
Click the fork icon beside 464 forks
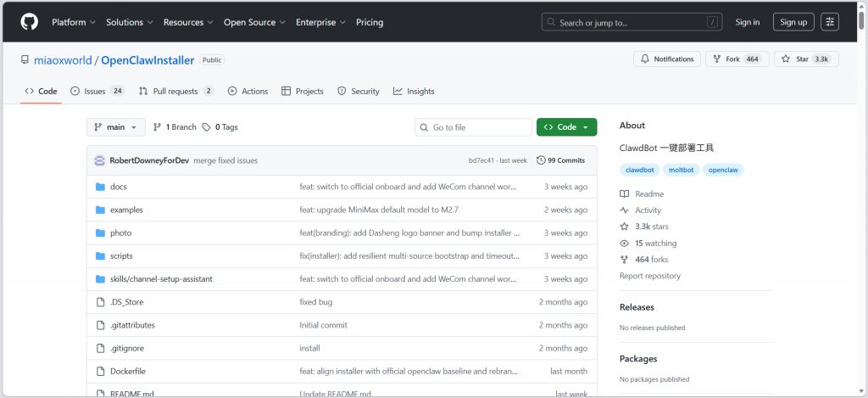[x=625, y=260]
